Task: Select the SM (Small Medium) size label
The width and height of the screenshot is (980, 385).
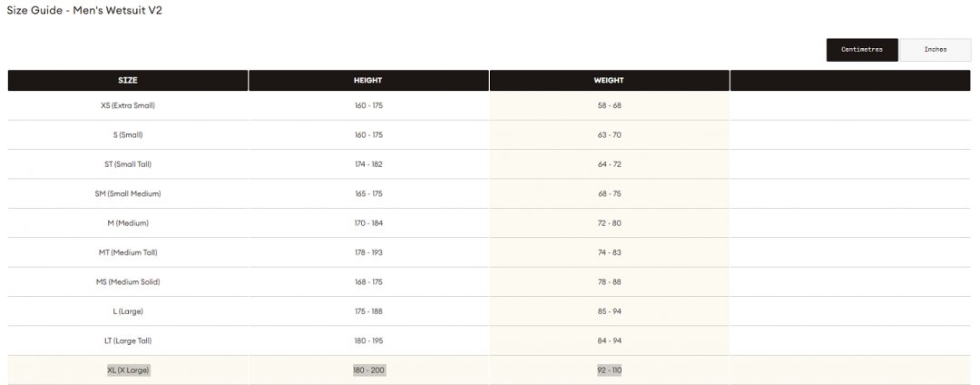Action: (128, 193)
